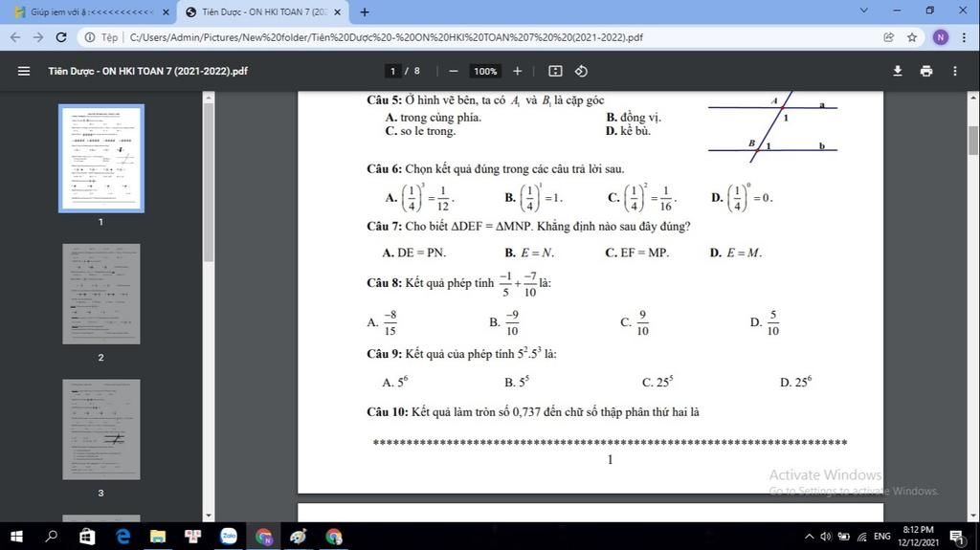Click the document vertical scrollbar thumb

pos(973,140)
